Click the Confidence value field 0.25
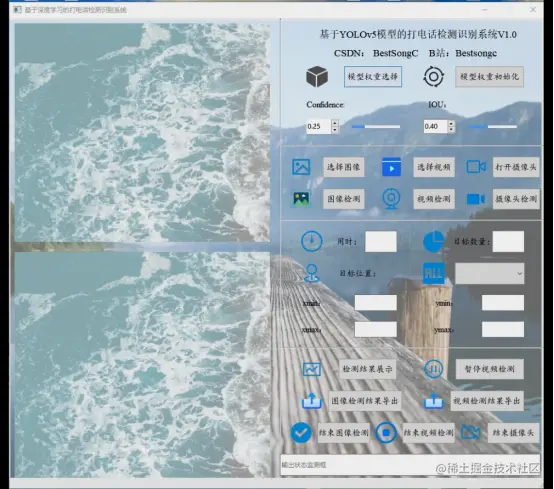554x489 pixels. click(319, 126)
